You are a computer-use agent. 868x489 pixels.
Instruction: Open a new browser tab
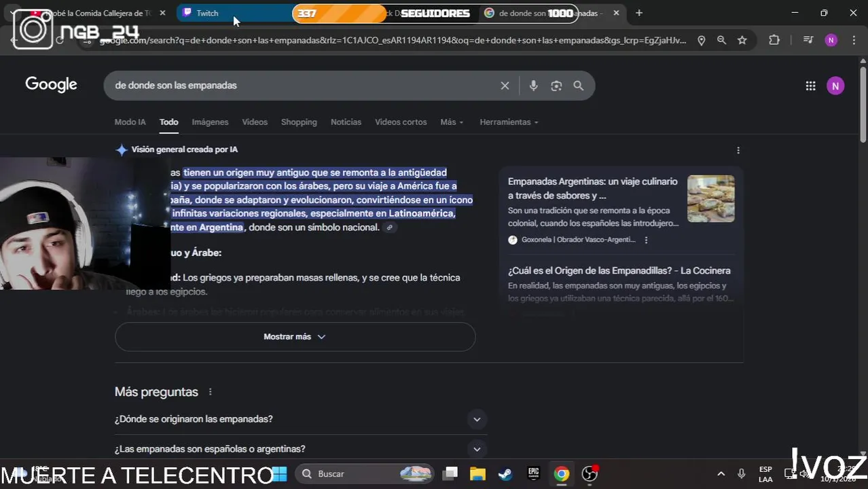pos(639,13)
